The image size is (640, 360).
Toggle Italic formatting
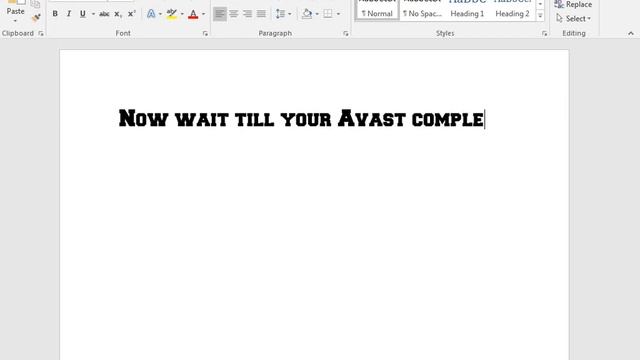pos(69,14)
